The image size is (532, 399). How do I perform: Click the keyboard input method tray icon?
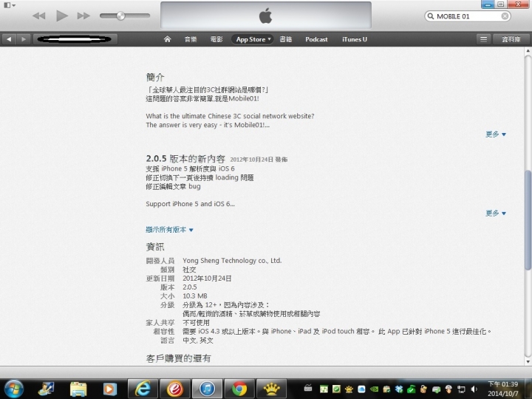click(308, 387)
